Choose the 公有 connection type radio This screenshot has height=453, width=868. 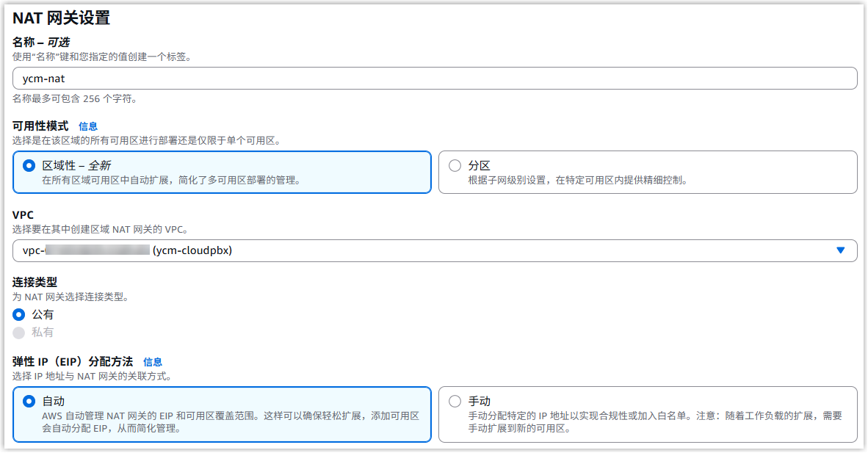point(19,314)
